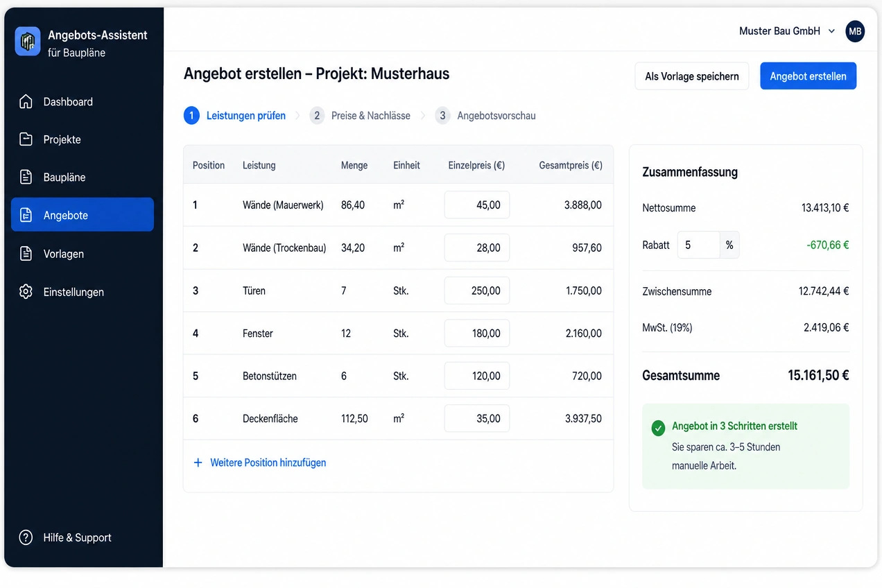Click Als Vorlage speichern button
The width and height of the screenshot is (882, 588).
692,76
